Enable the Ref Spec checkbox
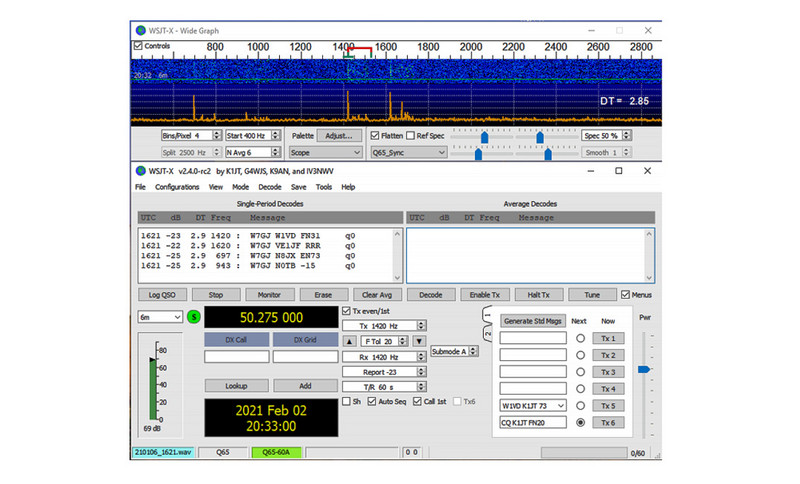The image size is (800, 484). pyautogui.click(x=410, y=136)
